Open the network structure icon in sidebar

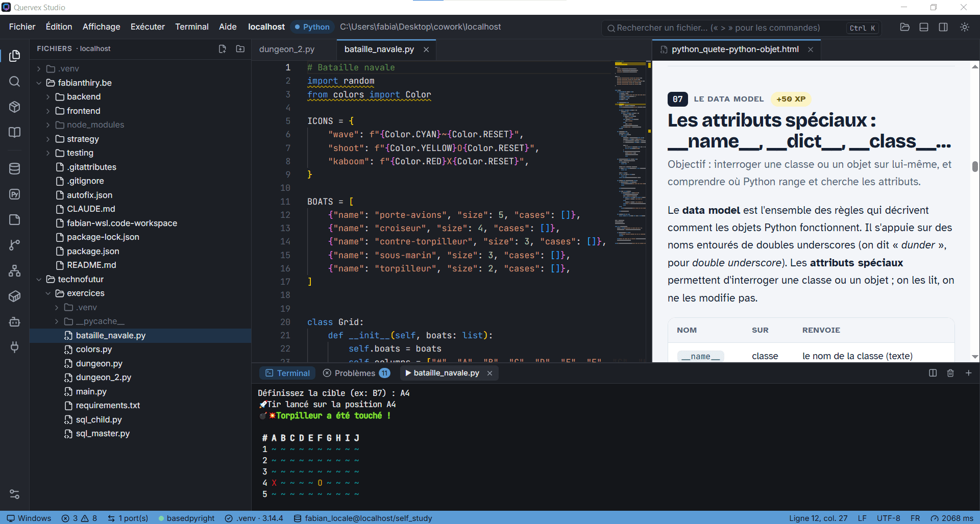click(15, 271)
